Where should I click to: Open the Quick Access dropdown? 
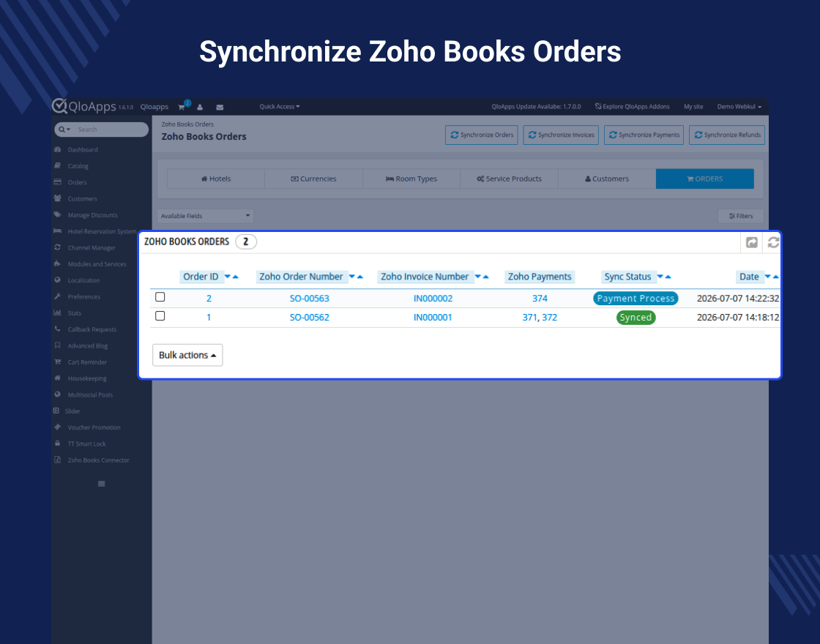pos(279,107)
